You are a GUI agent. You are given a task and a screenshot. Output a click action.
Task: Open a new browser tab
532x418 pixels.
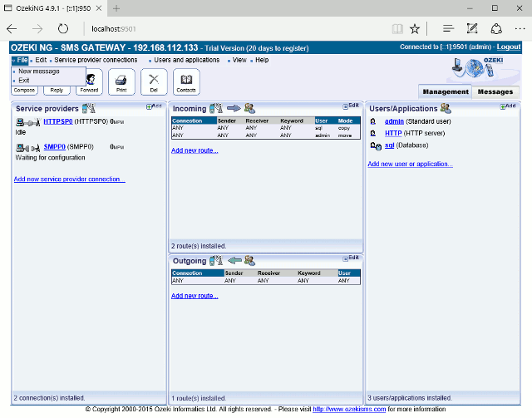point(116,8)
